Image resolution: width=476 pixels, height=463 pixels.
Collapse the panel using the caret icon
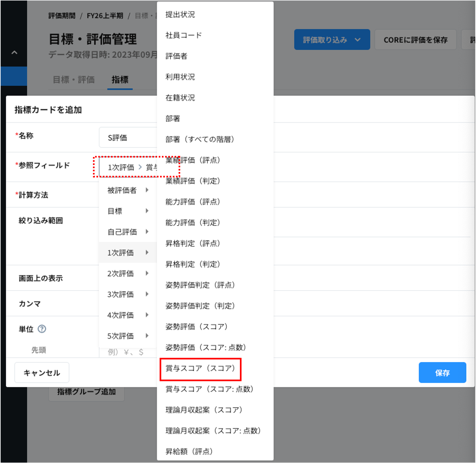coord(14,52)
